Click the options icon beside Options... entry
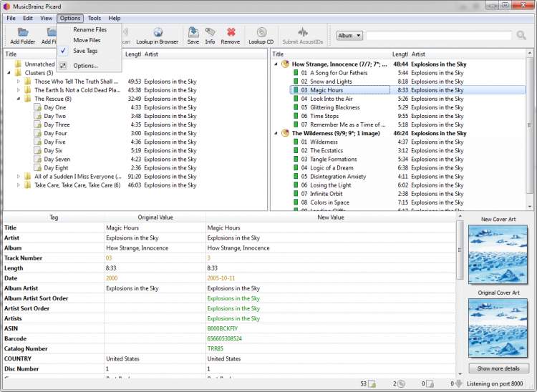The image size is (537, 392). pyautogui.click(x=63, y=66)
